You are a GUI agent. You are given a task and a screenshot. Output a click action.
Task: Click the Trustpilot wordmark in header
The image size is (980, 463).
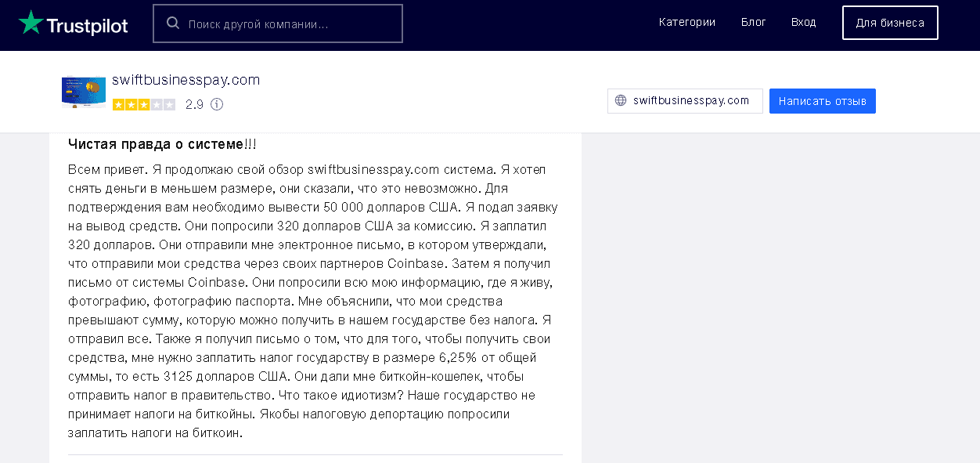pyautogui.click(x=87, y=25)
